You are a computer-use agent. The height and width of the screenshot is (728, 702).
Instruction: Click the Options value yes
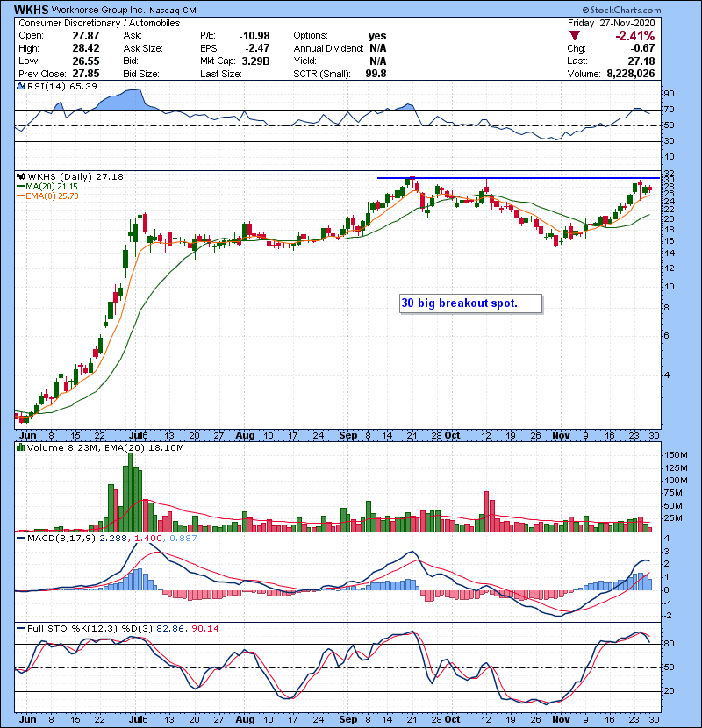click(377, 36)
